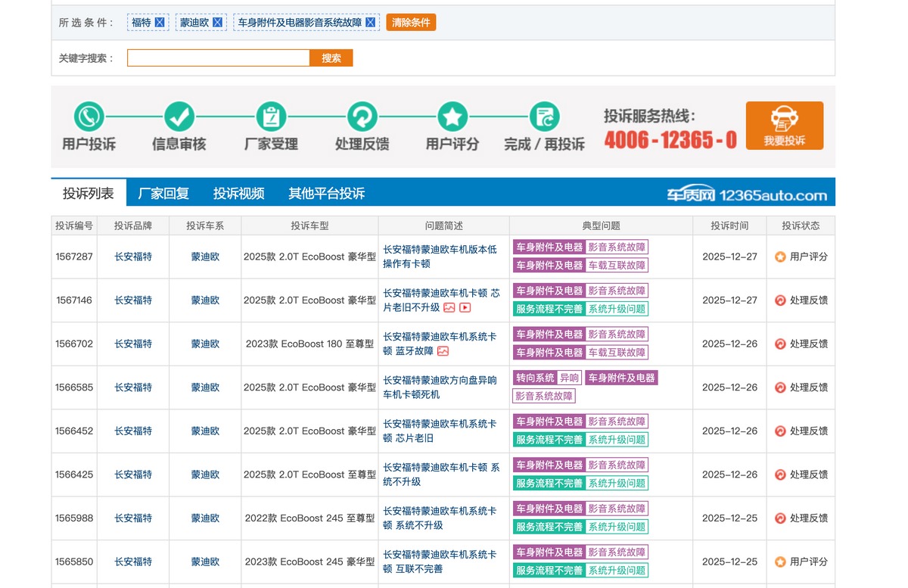
Task: Remove 车身附件及电器影音系统故障 filter tag
Action: 370,23
